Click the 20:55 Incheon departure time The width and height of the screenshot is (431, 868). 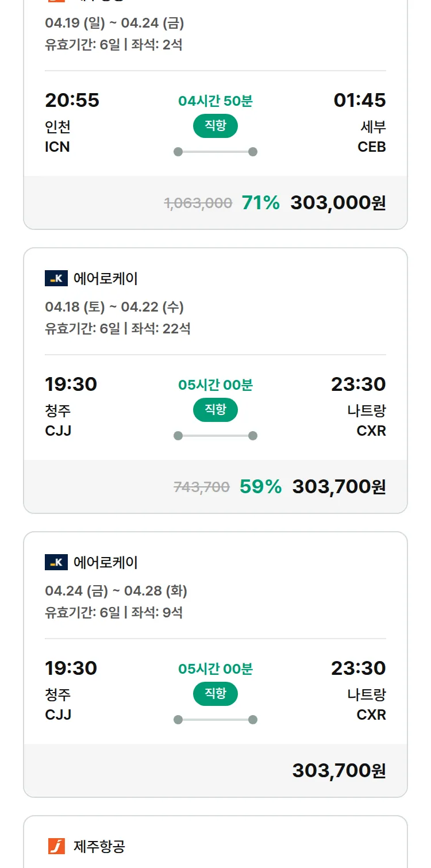pos(72,101)
